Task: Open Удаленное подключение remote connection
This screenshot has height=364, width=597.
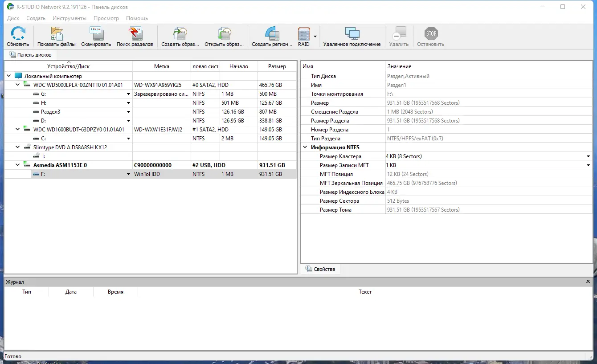Action: coord(352,34)
